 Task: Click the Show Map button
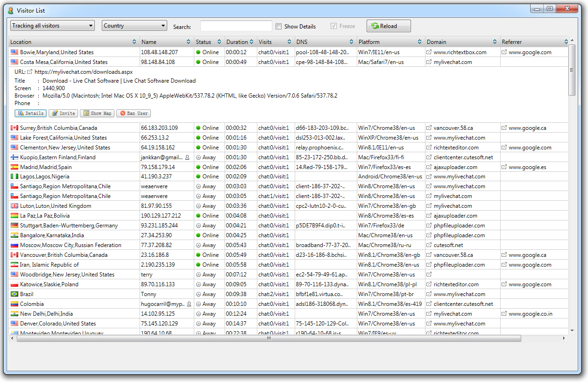tap(97, 113)
